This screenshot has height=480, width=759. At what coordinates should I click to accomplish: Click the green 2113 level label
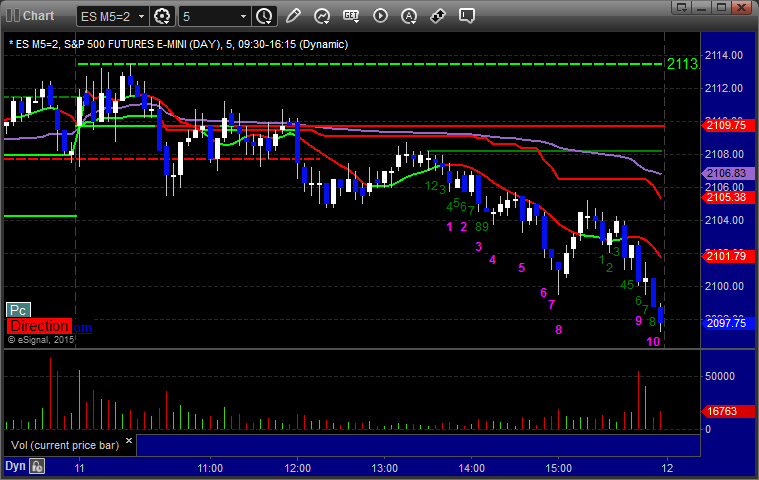pyautogui.click(x=683, y=64)
